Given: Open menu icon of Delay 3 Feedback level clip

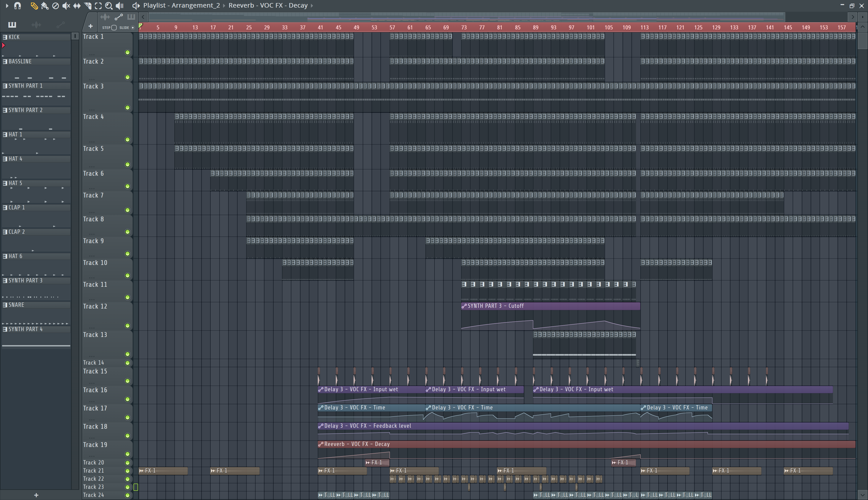Looking at the screenshot, I should [321, 426].
